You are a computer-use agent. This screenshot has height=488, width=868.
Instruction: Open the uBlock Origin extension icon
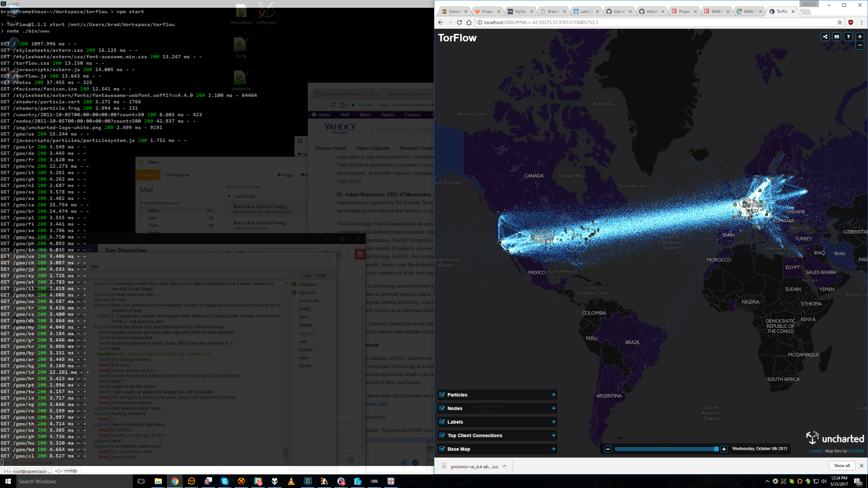coord(851,22)
